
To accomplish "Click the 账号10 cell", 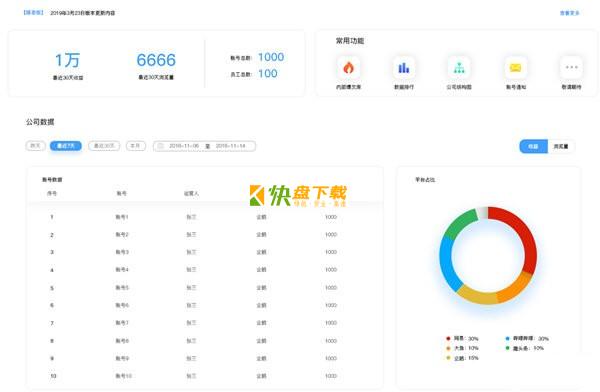I will point(123,376).
